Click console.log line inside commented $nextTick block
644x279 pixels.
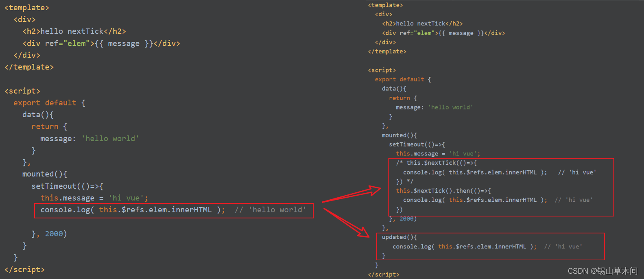pyautogui.click(x=500, y=172)
